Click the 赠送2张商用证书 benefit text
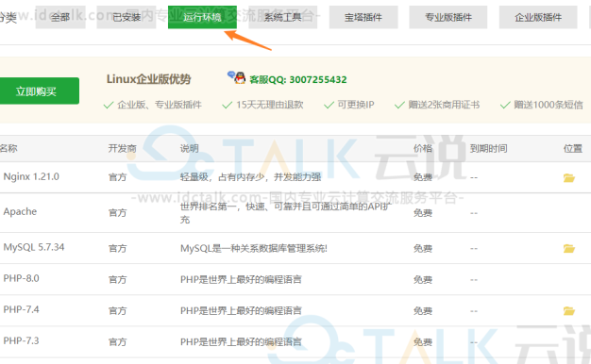This screenshot has height=364, width=591. (444, 105)
